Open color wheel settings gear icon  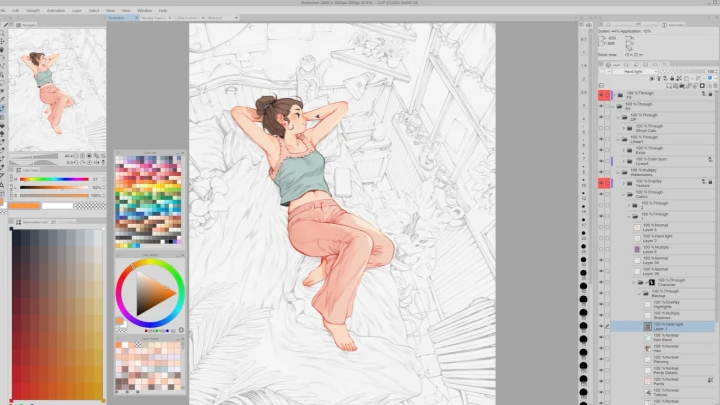(x=181, y=330)
